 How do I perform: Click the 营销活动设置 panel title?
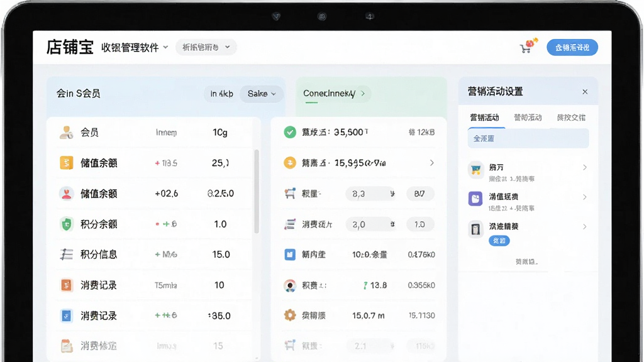coord(496,92)
